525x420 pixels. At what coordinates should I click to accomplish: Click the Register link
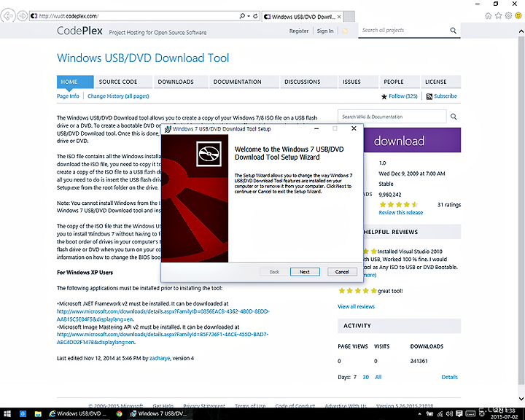pyautogui.click(x=299, y=31)
